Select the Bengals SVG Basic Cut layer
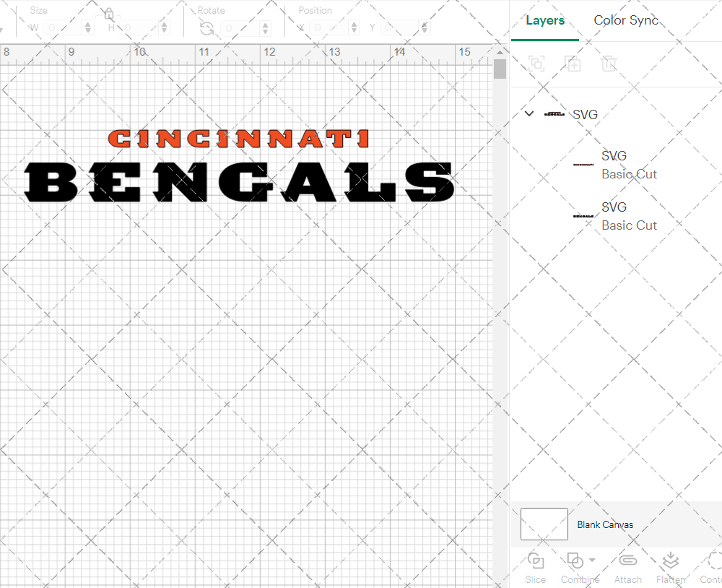Screen dimensions: 722x588 tap(628, 216)
